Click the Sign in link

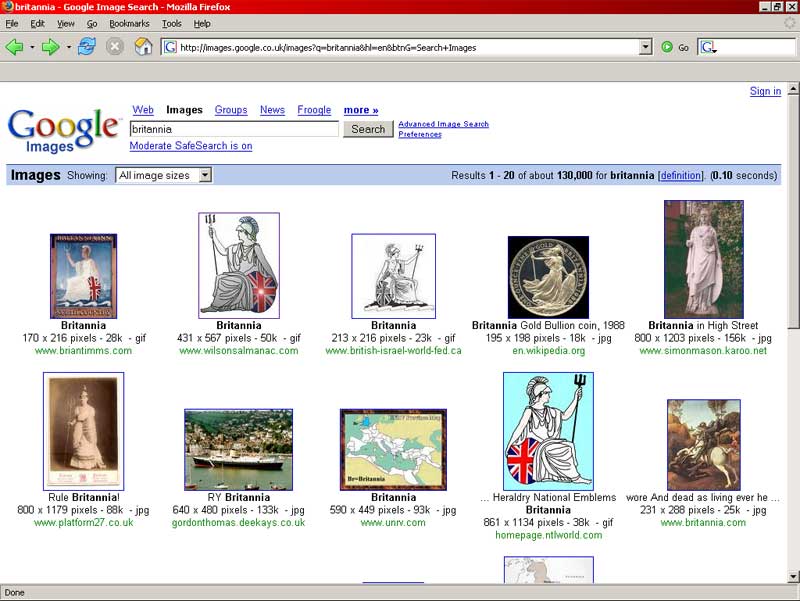pyautogui.click(x=765, y=91)
